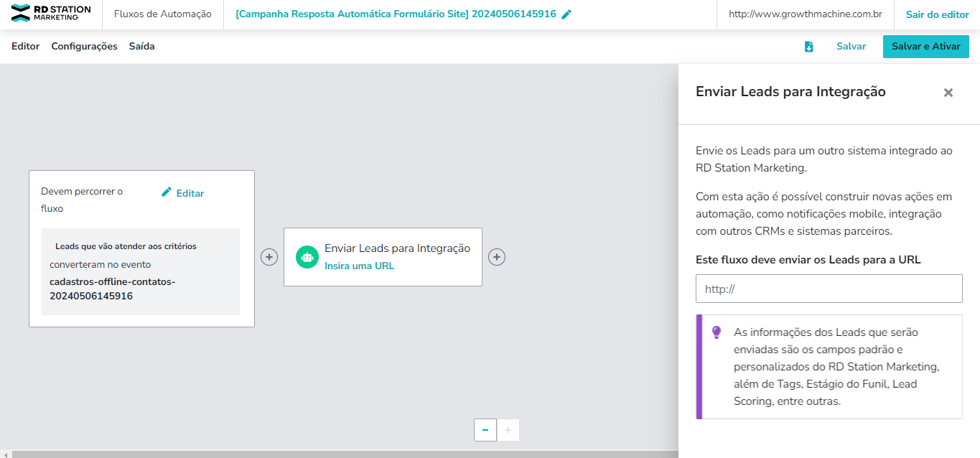This screenshot has width=980, height=458.
Task: Click Sair do editor link
Action: pos(937,14)
